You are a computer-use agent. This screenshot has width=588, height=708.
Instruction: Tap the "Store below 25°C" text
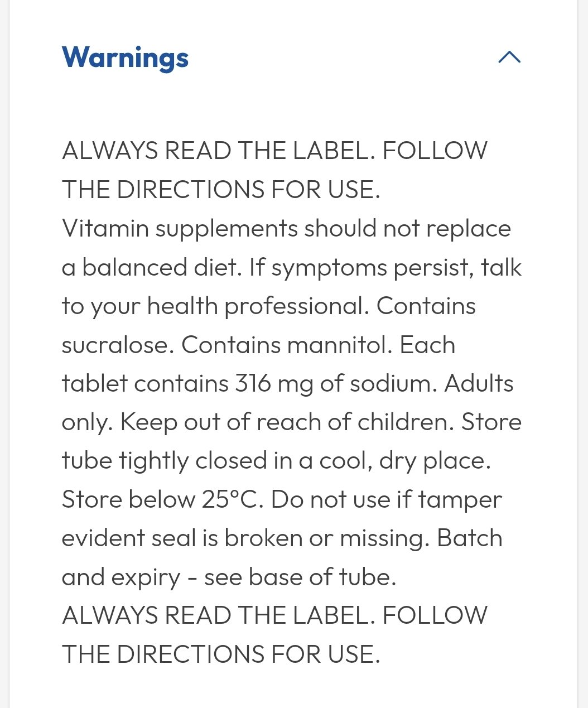click(162, 499)
